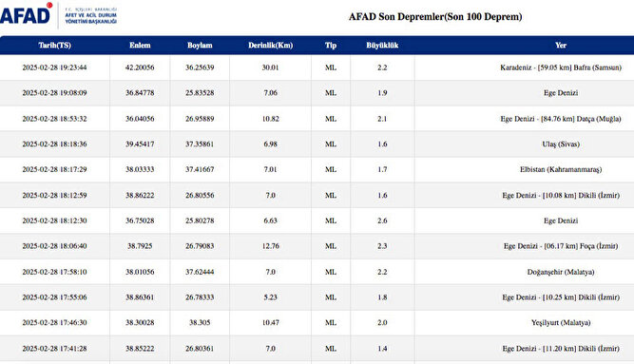Select latitude value 36.04056
This screenshot has height=364, width=634.
point(140,119)
